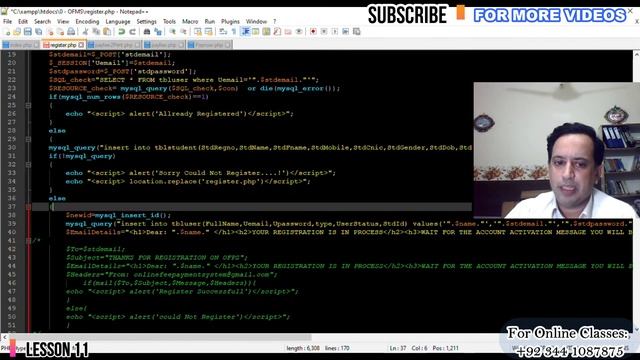Collapse the comment fold at line 41
The image size is (640, 360).
tap(28, 241)
